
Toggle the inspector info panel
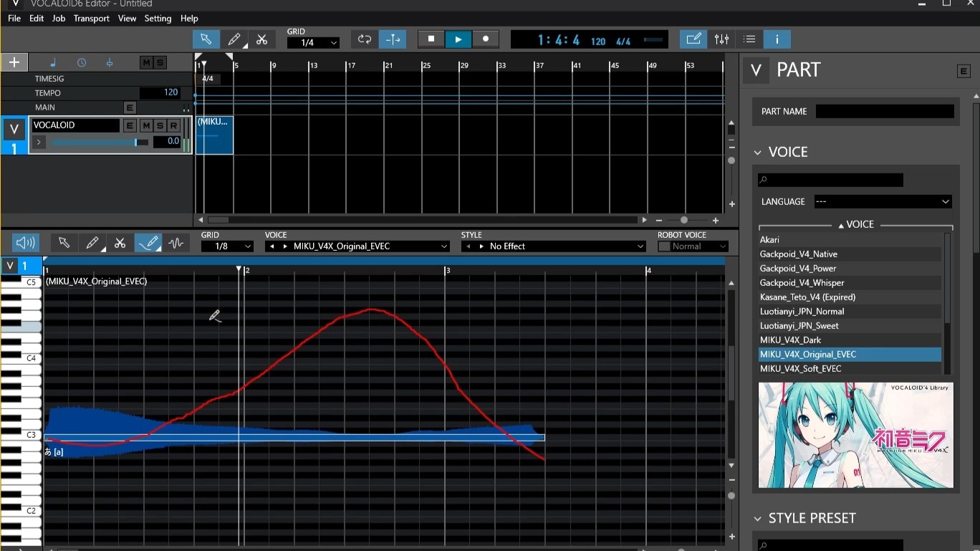tap(777, 39)
